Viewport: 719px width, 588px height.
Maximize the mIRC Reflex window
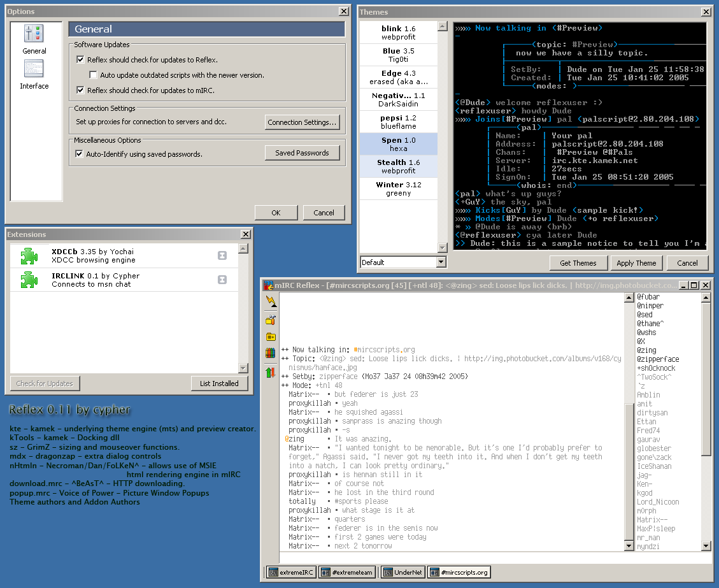pos(694,285)
